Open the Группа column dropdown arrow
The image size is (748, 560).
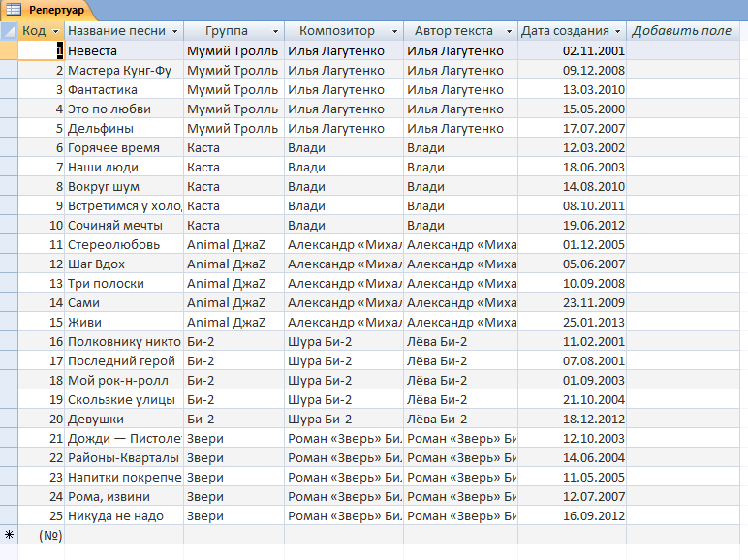[x=275, y=31]
